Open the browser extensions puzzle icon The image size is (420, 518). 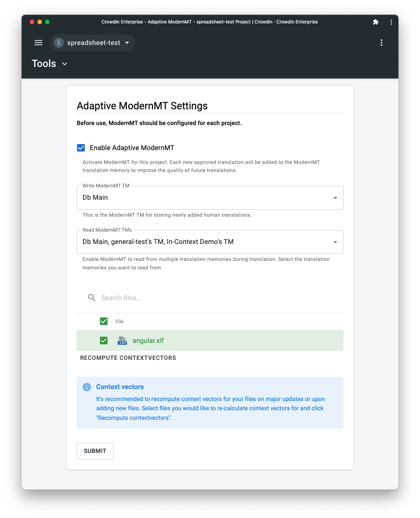pos(376,22)
